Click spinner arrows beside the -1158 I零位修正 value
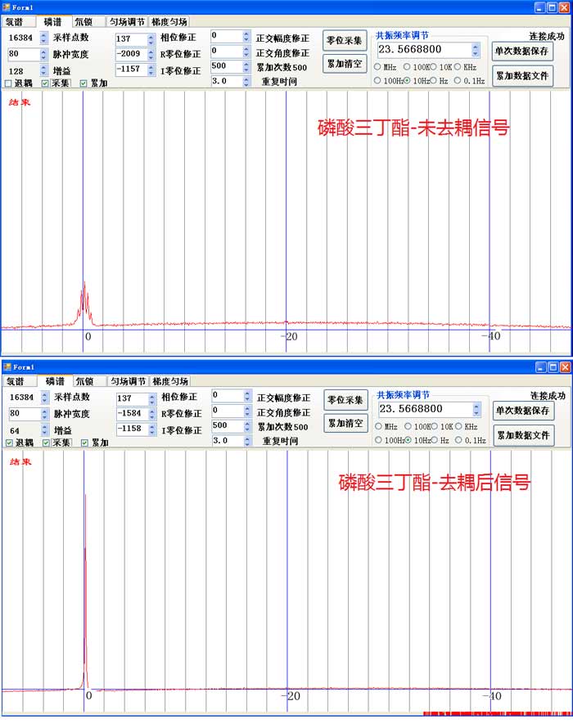The image size is (573, 728). pyautogui.click(x=152, y=429)
